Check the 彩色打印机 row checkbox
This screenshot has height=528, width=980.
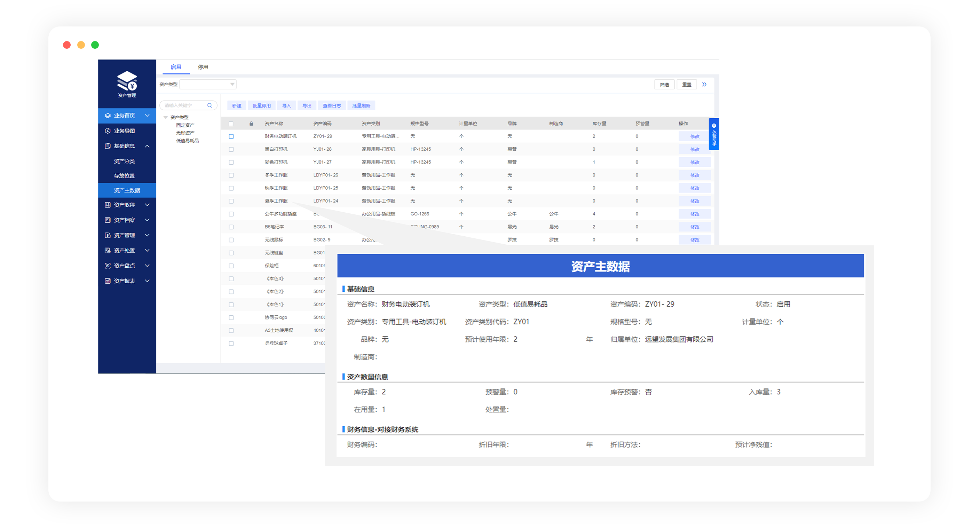(231, 163)
